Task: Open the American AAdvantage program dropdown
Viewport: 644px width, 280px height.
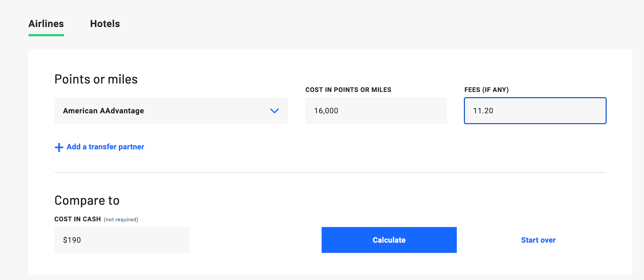Action: [x=171, y=111]
